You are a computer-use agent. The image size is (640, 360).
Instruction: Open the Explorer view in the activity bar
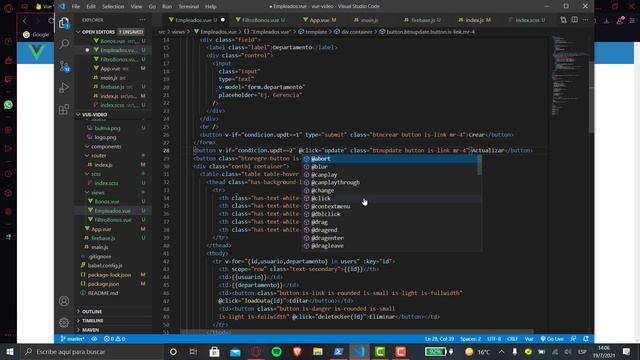[64, 22]
